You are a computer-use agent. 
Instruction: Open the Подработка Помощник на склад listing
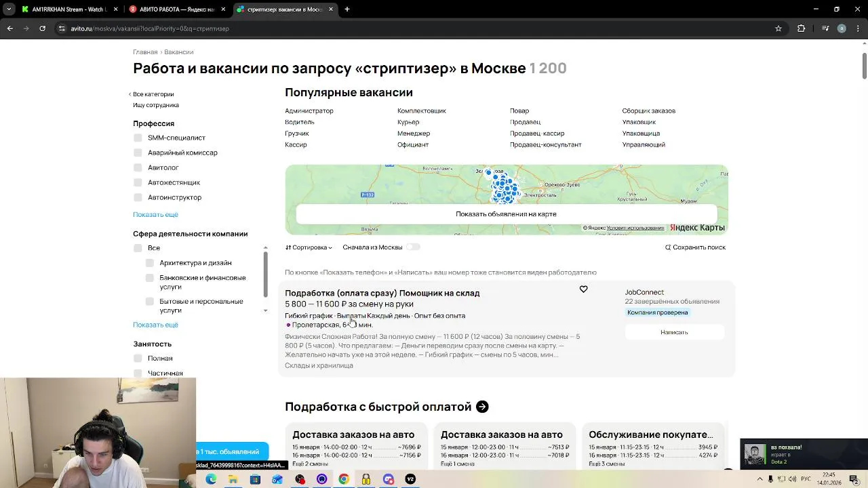tap(382, 293)
